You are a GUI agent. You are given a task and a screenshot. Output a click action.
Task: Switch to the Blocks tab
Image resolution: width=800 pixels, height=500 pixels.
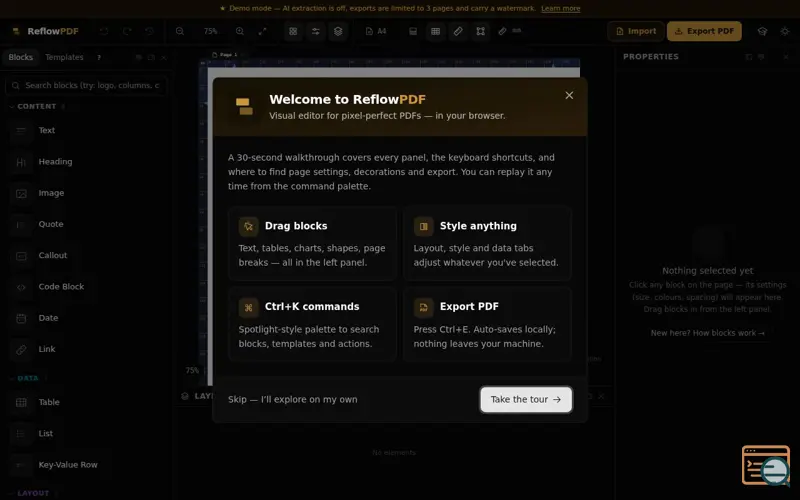[x=20, y=57]
